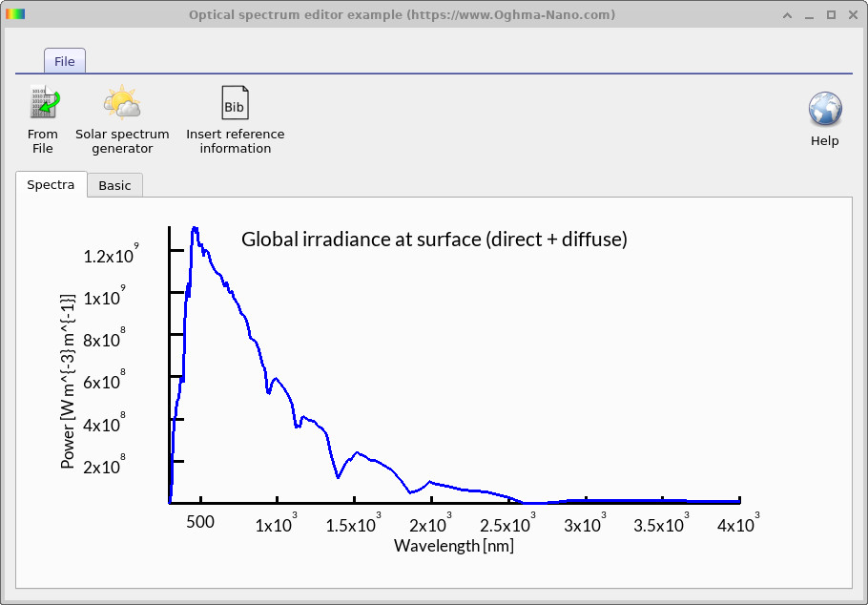Click the Help label text
Screen dimensions: 868x605
[824, 140]
